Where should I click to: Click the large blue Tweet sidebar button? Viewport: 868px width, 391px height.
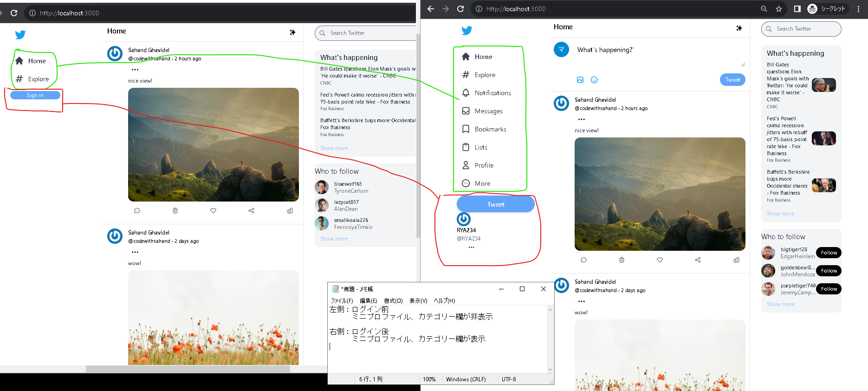click(x=496, y=204)
